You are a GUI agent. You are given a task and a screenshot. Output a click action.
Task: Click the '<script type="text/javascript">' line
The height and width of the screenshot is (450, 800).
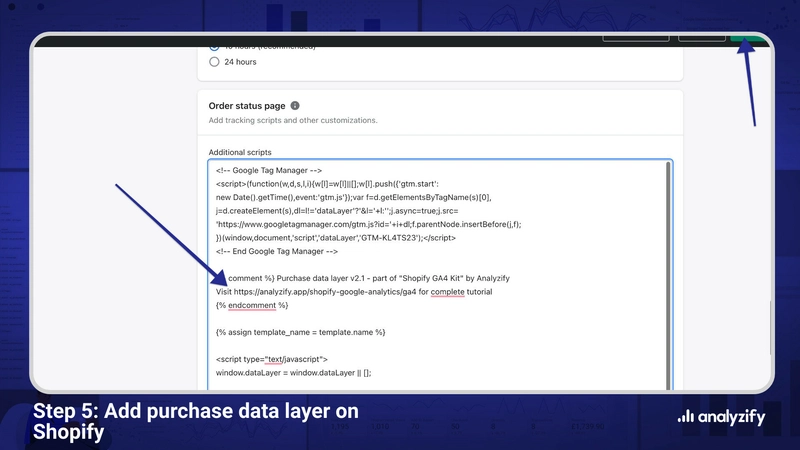pyautogui.click(x=271, y=359)
